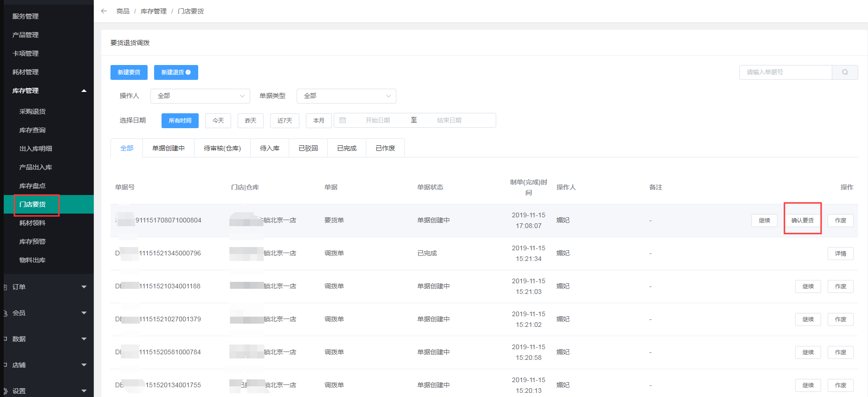Click the 新建退货 button
This screenshot has height=397, width=868.
176,72
